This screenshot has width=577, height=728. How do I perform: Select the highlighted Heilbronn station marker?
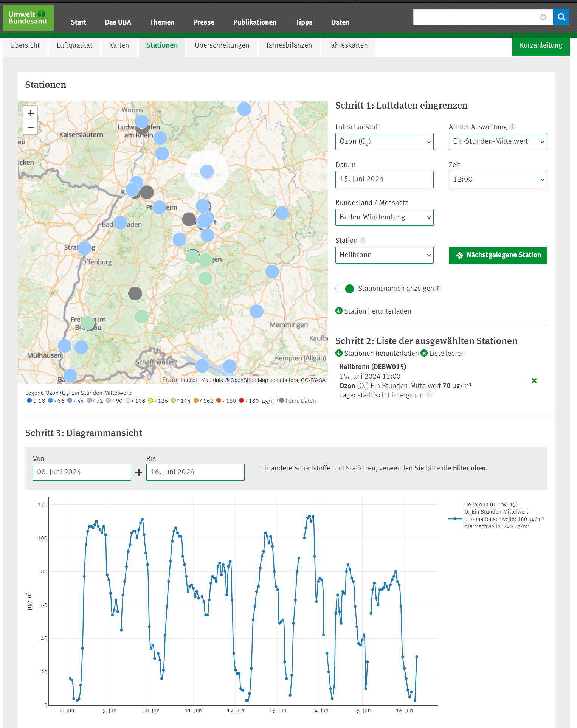[x=207, y=172]
